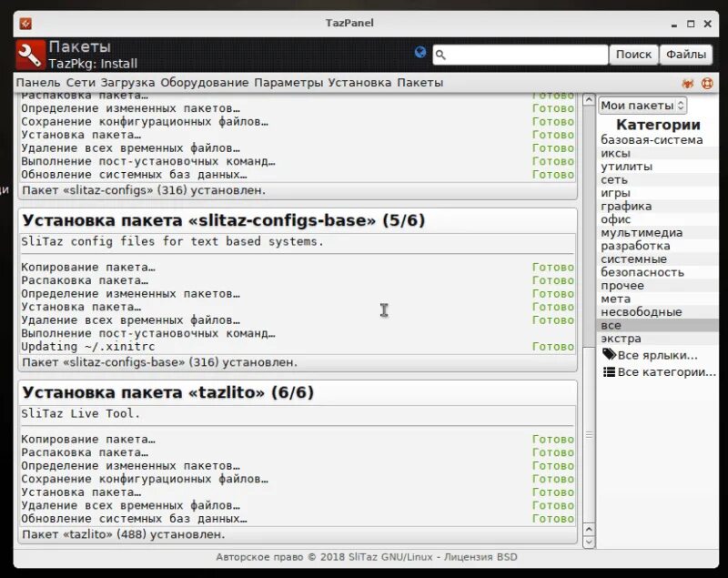
Task: Click the up arrow near the scrollbar bottom
Action: [589, 529]
